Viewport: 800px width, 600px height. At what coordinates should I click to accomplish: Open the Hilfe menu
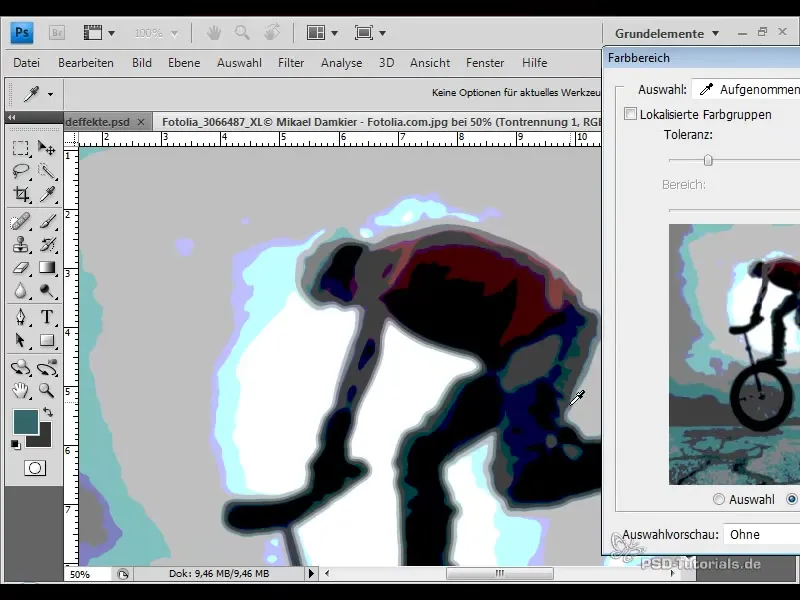[x=534, y=63]
